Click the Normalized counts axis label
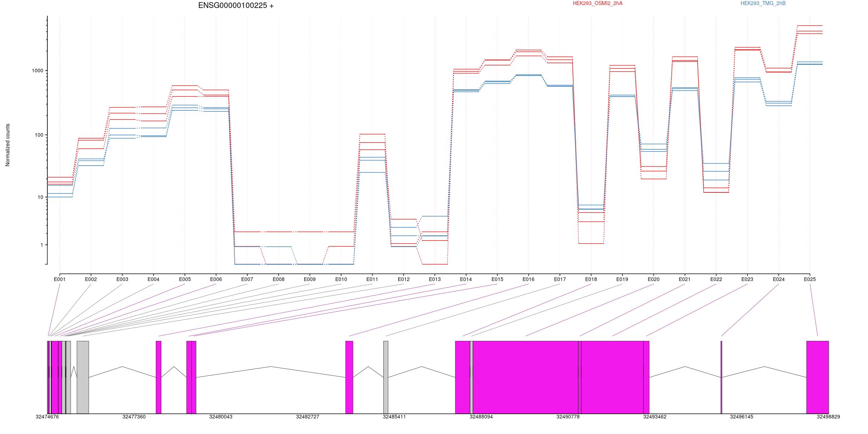 [x=8, y=145]
